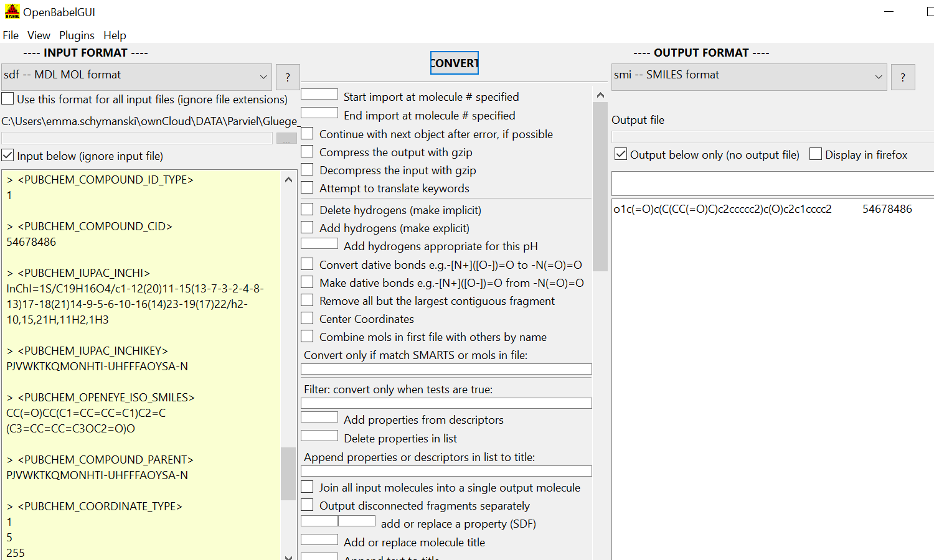Check 'Convert dative bonds' to -N(=O)=O option
The height and width of the screenshot is (560, 934).
307,264
